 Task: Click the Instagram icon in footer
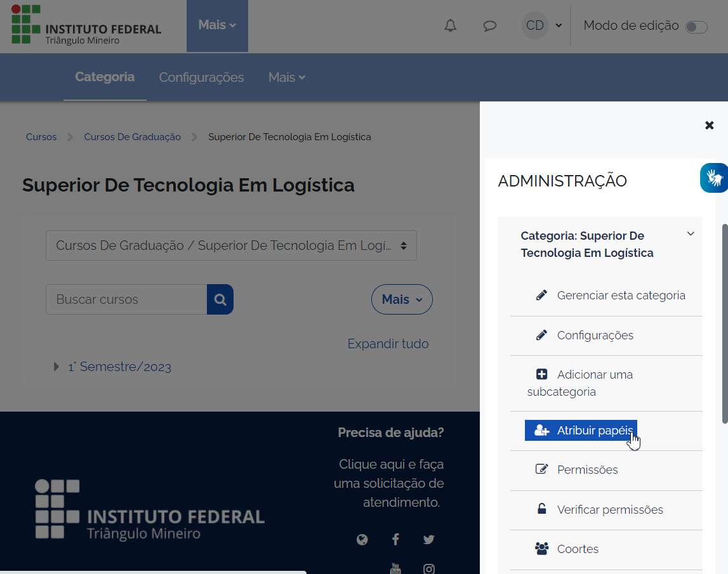tap(429, 569)
